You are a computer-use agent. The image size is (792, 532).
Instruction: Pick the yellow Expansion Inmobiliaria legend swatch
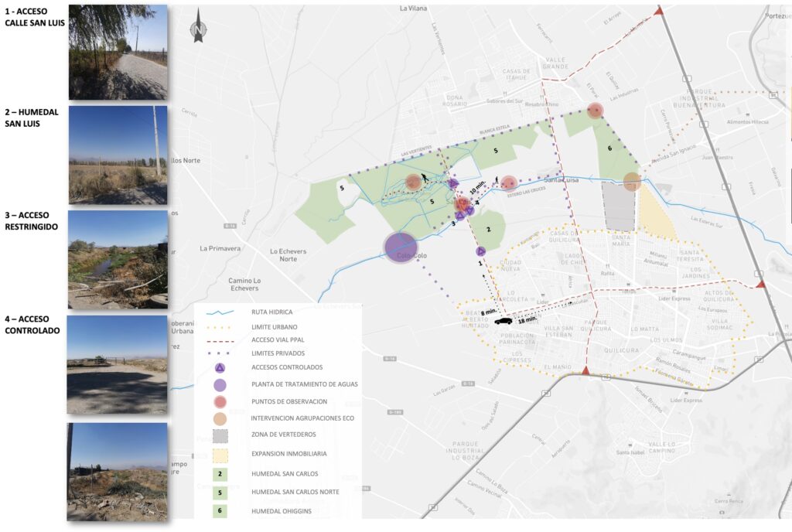tap(220, 455)
